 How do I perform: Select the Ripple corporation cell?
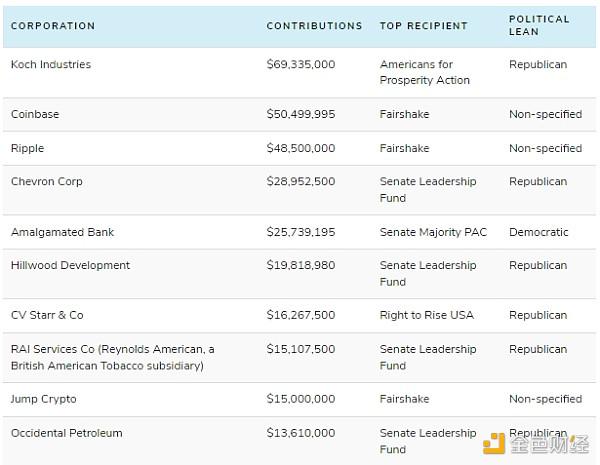click(28, 148)
